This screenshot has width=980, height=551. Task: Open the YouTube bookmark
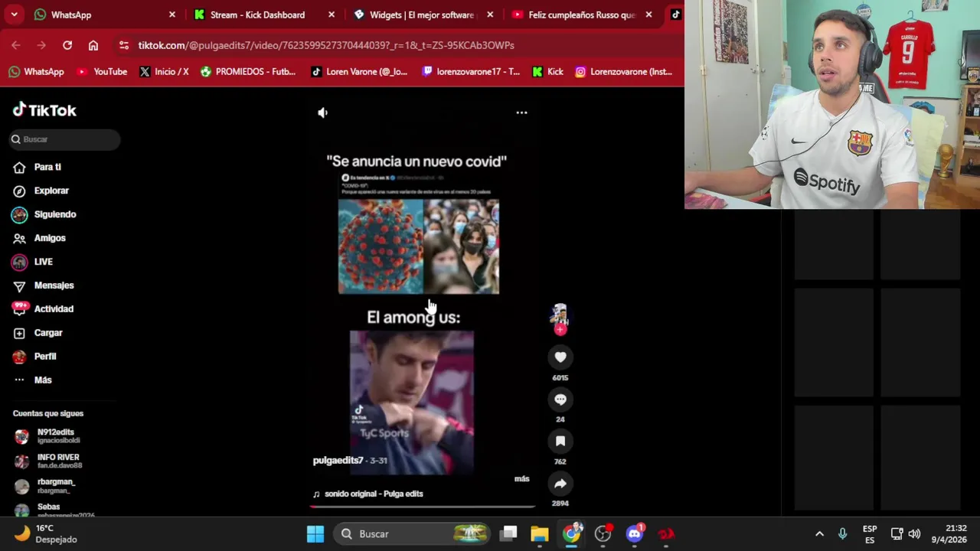[x=102, y=72]
